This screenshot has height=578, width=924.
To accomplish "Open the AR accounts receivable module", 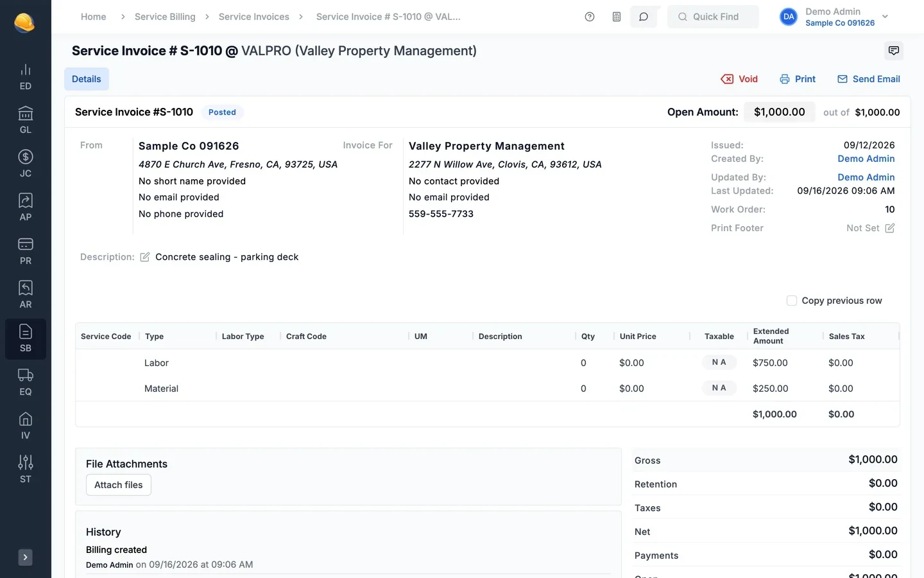I will (26, 295).
